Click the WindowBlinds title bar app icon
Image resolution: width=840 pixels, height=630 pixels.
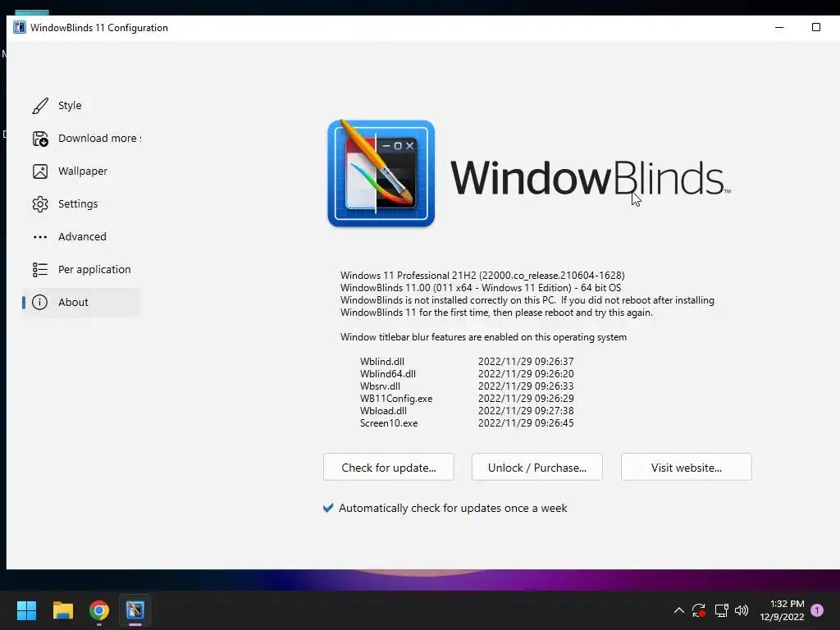(x=20, y=27)
